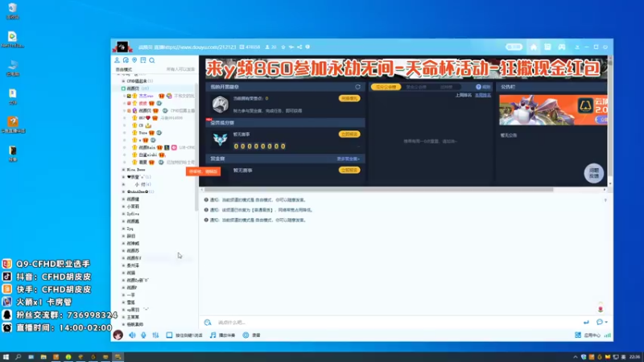This screenshot has height=362, width=644.
Task: Click the refresh icon in team info header
Action: tap(357, 87)
